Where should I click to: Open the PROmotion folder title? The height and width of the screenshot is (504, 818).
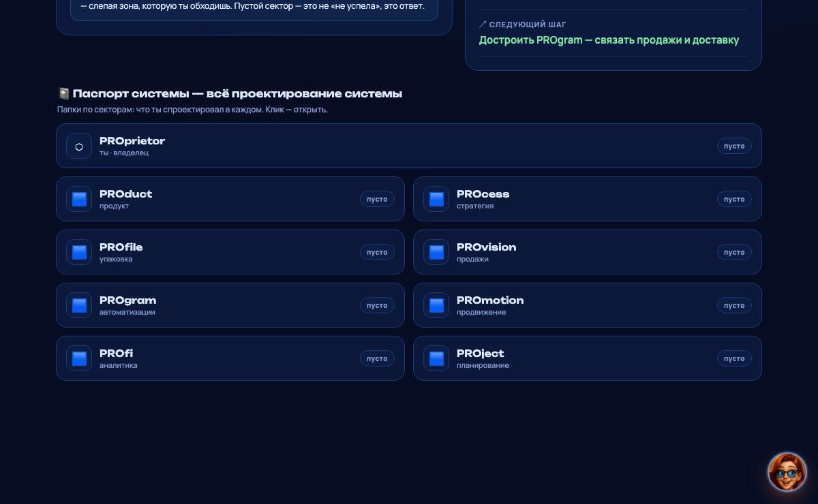pos(490,300)
